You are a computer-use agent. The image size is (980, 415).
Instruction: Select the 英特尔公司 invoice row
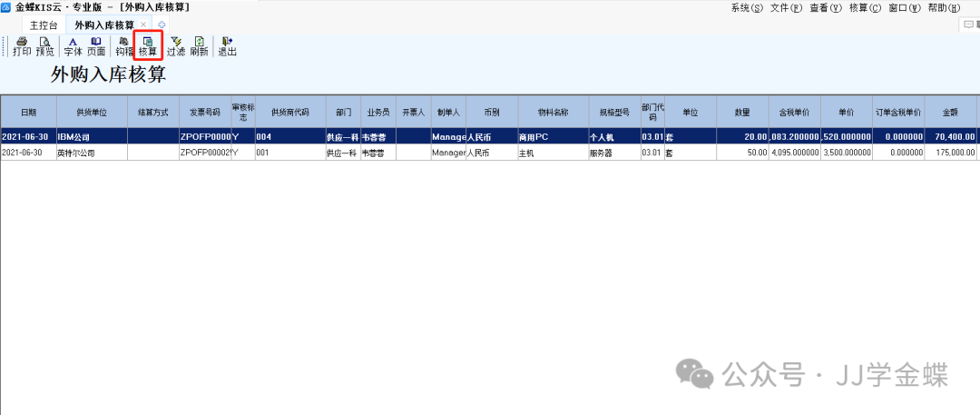click(x=91, y=153)
